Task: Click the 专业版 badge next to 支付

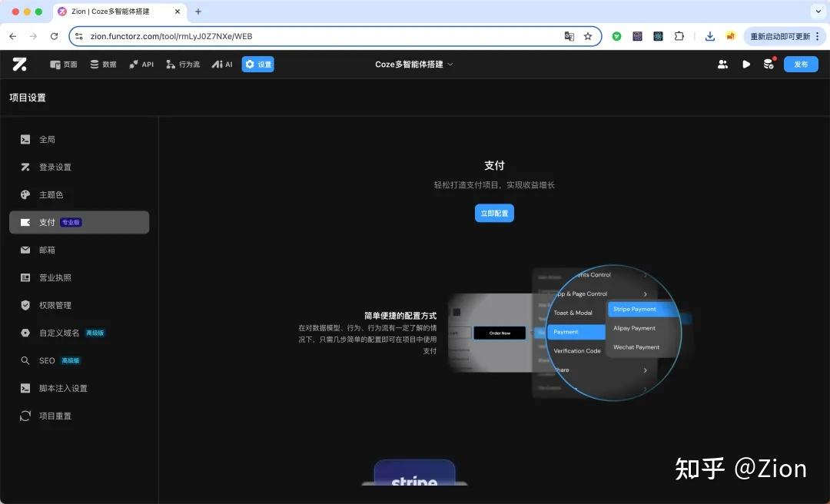Action: pyautogui.click(x=71, y=222)
